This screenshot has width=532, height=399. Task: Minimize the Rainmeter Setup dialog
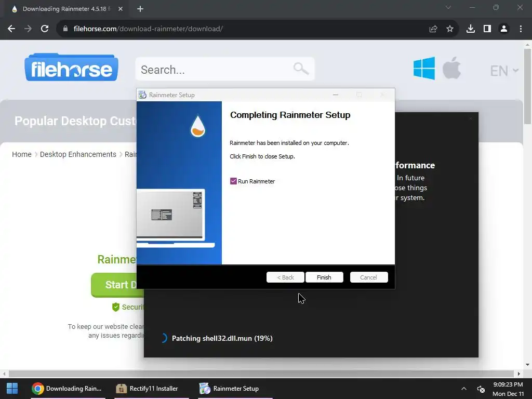[336, 95]
